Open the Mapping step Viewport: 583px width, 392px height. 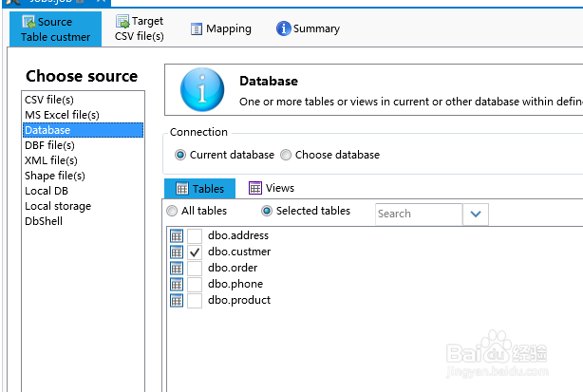221,28
